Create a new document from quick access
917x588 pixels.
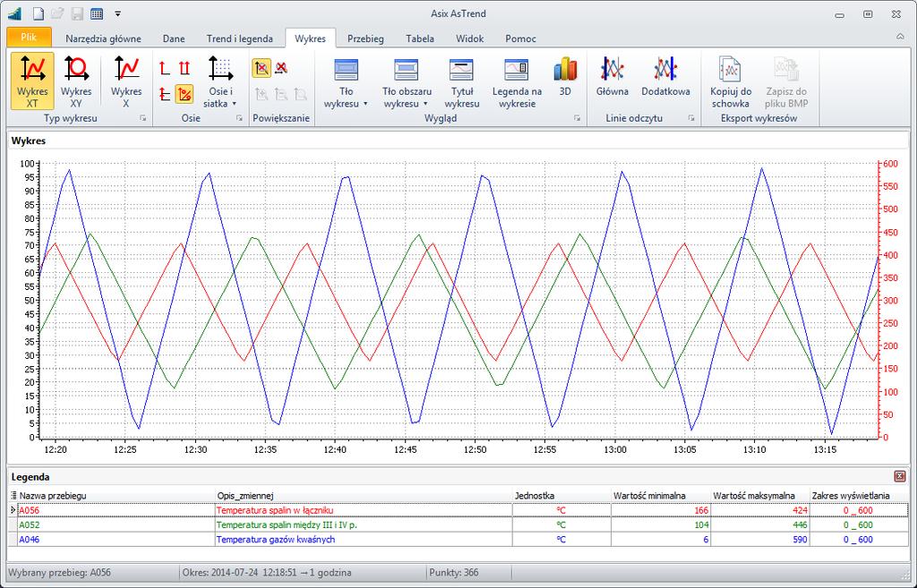[x=38, y=13]
